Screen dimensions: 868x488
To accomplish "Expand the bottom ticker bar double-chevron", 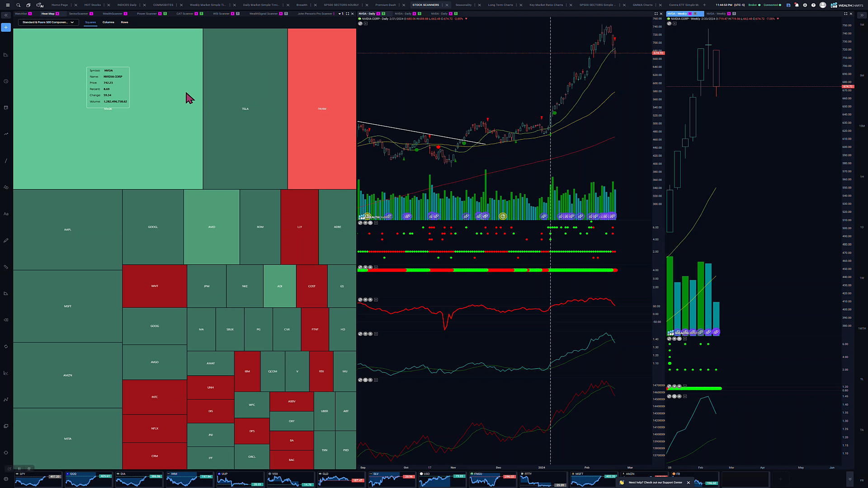I will point(850,479).
